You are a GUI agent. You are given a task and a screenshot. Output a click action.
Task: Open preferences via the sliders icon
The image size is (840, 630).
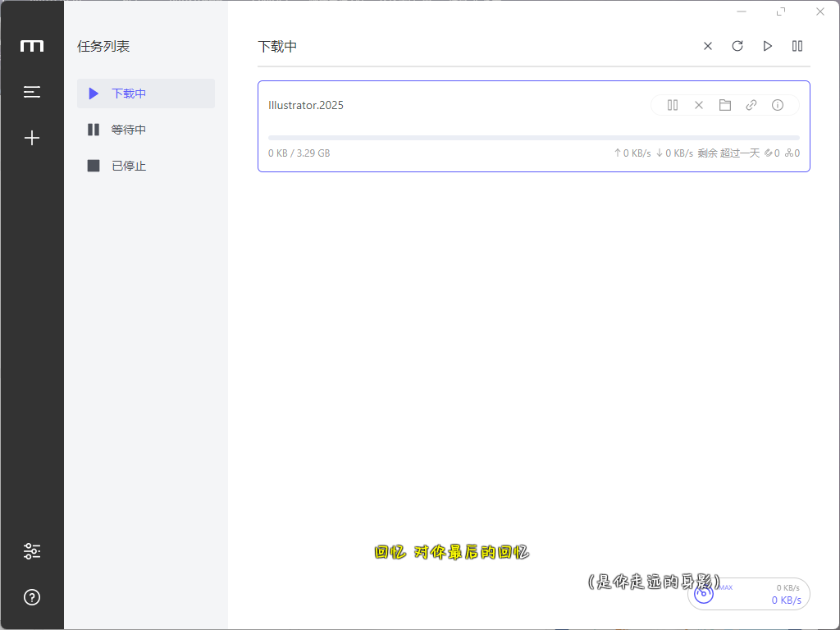32,550
